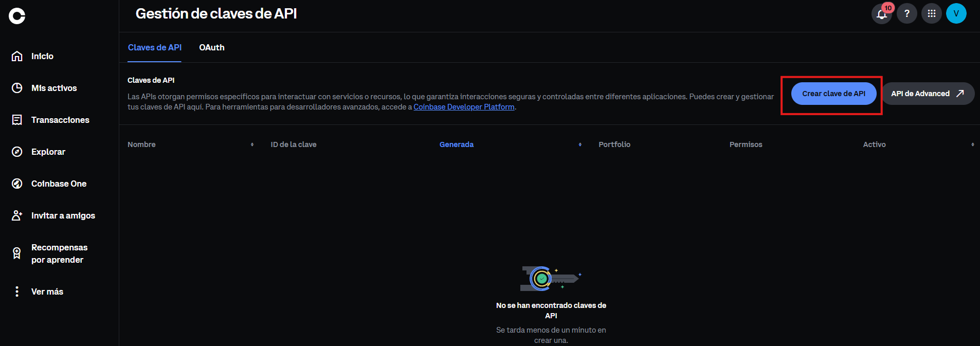The image size is (980, 346).
Task: Click the Permisos column header
Action: 746,144
